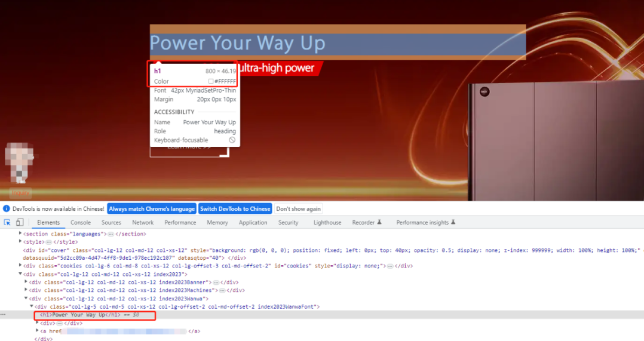
Task: Click the white color swatch in h1 tooltip
Action: (x=210, y=81)
